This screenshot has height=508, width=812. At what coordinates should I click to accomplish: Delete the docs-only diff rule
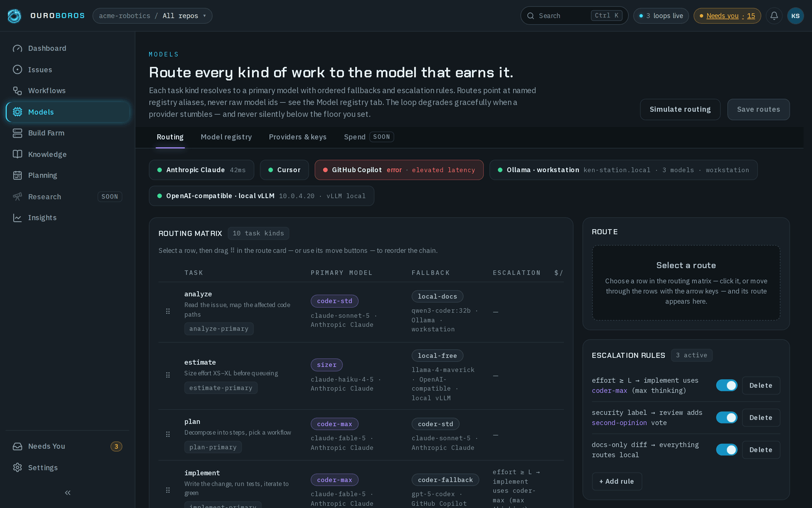761,450
